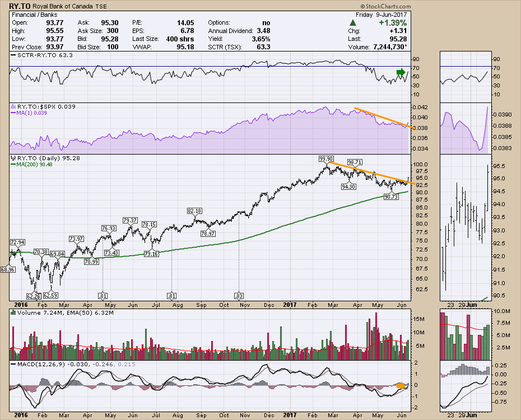Click the 70.38 price annotation

(x=41, y=252)
